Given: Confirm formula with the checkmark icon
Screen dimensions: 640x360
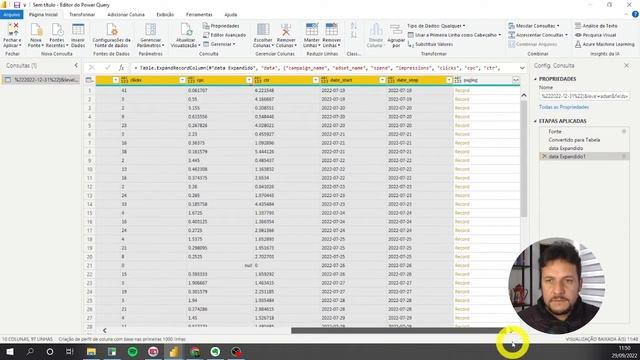Looking at the screenshot, I should pyautogui.click(x=107, y=68).
